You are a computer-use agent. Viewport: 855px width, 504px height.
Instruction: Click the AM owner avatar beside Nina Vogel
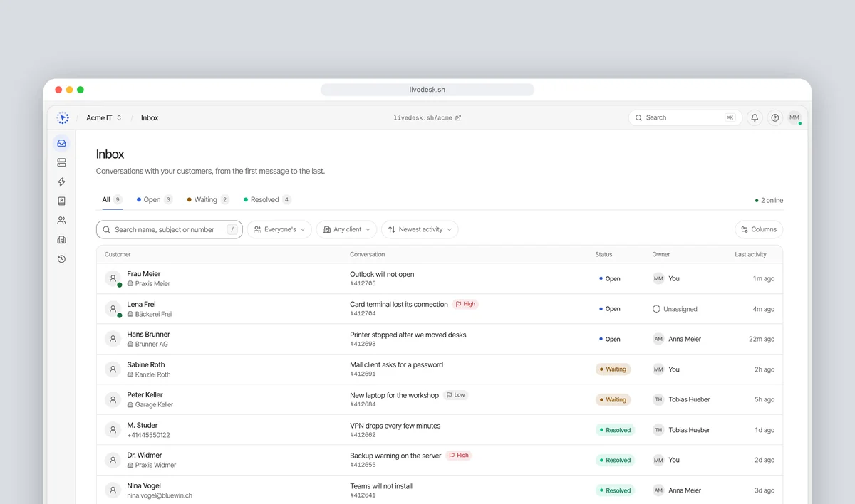658,490
